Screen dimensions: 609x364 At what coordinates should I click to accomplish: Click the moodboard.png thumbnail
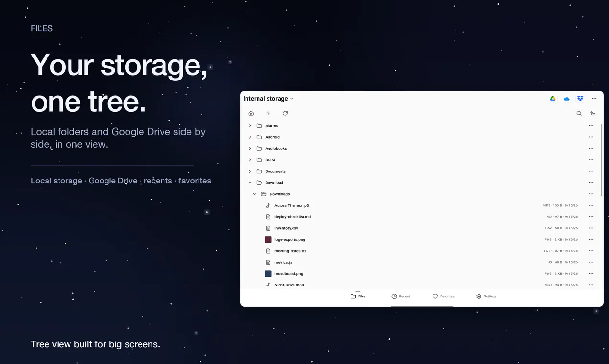[x=268, y=274]
